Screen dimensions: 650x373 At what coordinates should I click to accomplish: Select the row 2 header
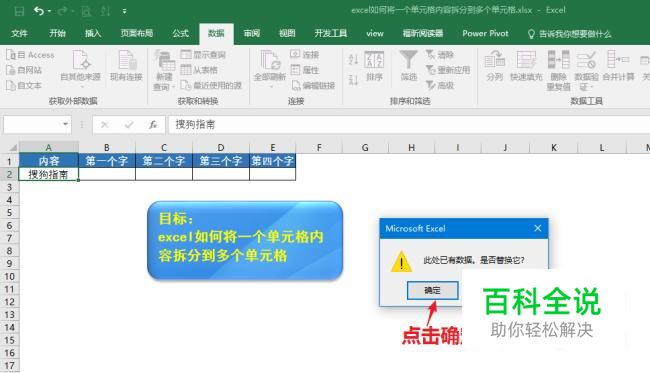[x=9, y=174]
